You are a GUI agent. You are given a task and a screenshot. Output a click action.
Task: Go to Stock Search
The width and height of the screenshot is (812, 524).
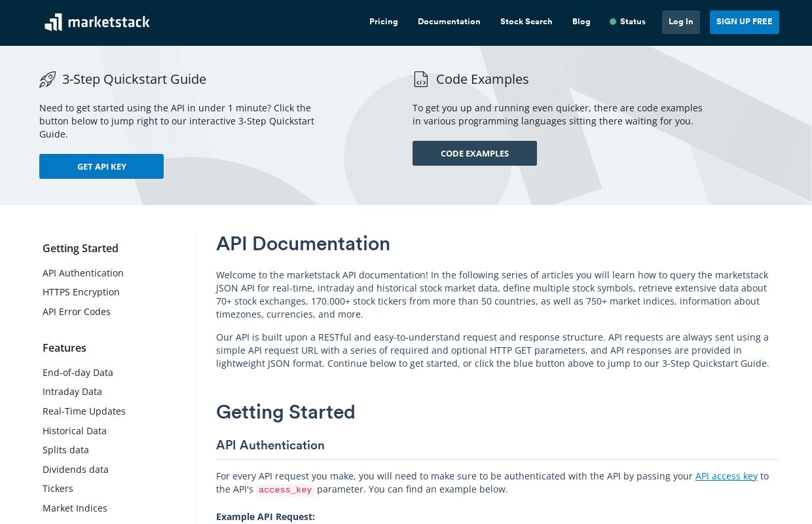(526, 22)
